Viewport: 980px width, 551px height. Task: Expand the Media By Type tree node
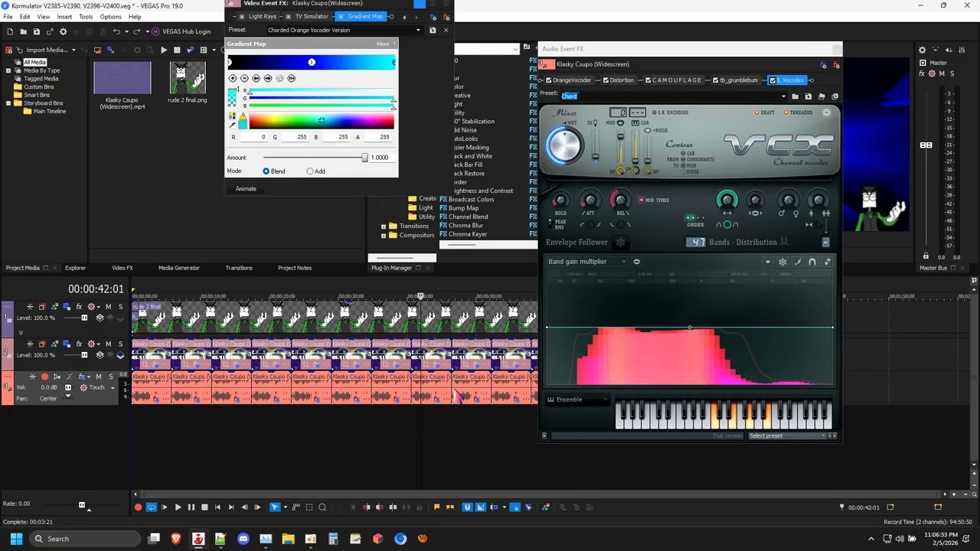point(8,70)
